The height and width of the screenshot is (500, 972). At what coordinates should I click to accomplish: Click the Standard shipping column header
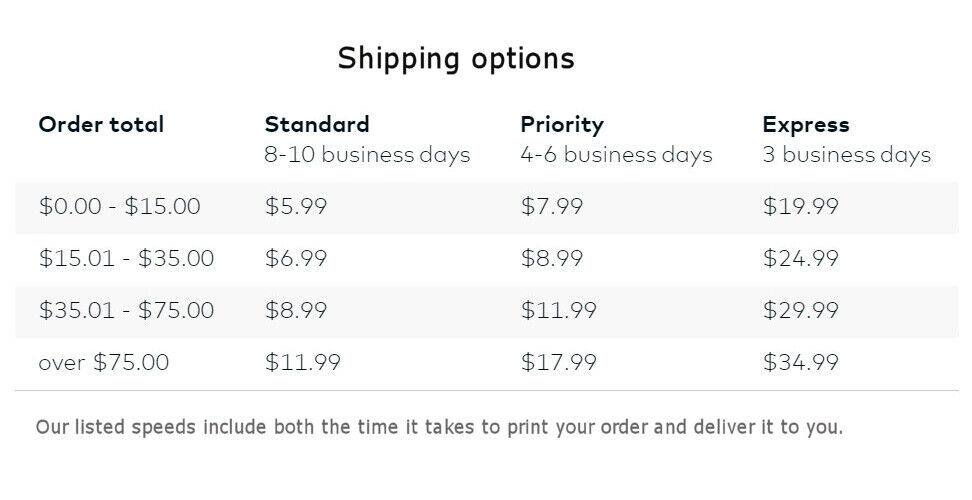(x=317, y=125)
